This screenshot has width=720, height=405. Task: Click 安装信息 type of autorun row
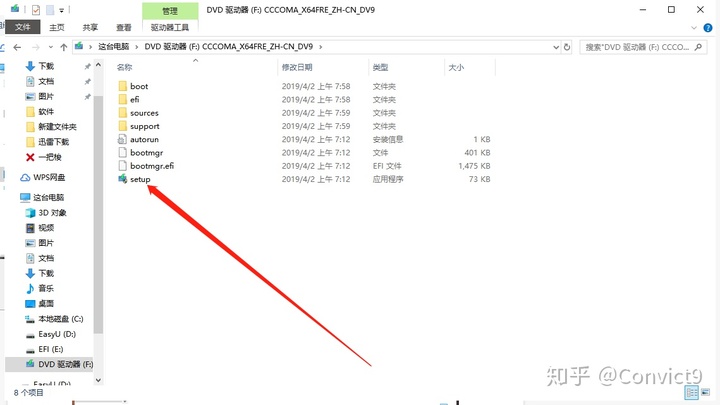pyautogui.click(x=388, y=139)
